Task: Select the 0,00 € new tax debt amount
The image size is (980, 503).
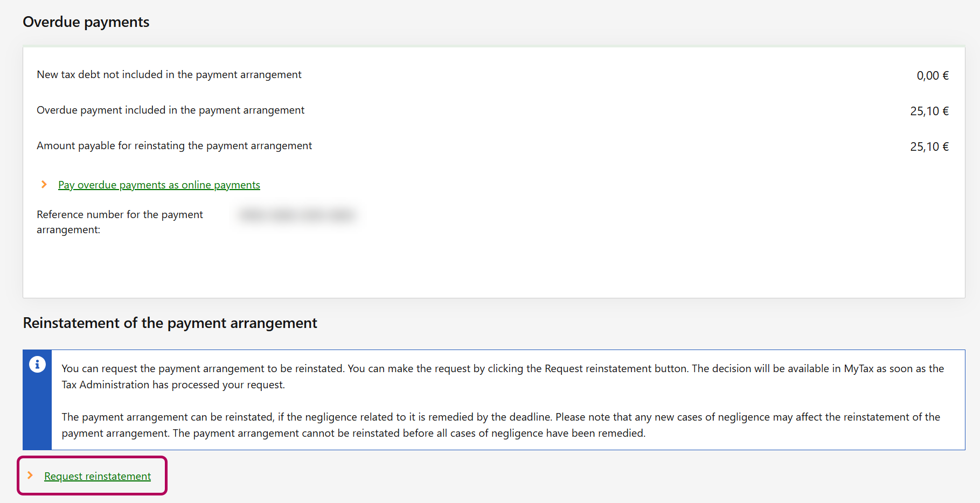Action: point(932,76)
